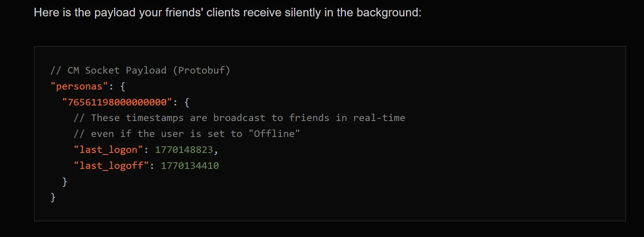The width and height of the screenshot is (644, 237).
Task: Click the opening brace after "personas"
Action: click(123, 86)
